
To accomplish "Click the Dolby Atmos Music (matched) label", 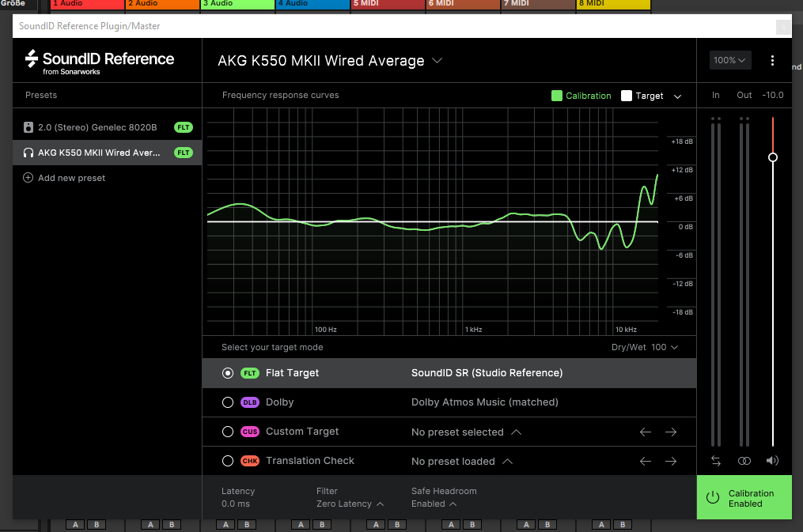I will pos(484,402).
